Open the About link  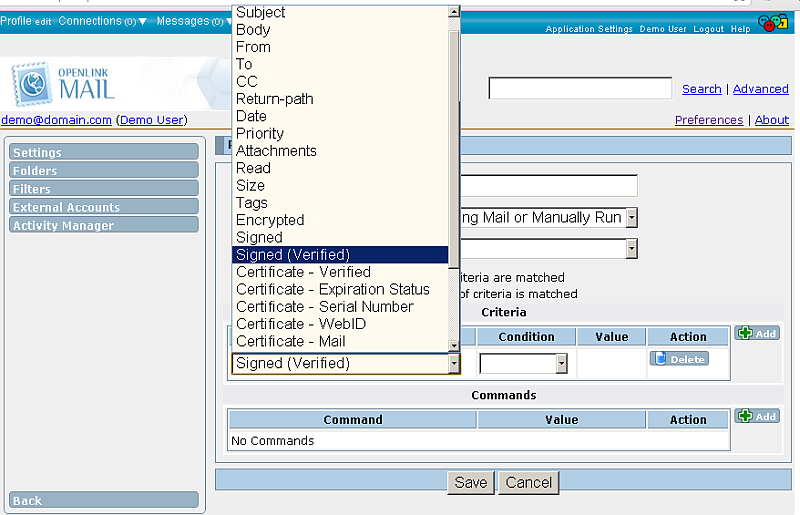771,120
